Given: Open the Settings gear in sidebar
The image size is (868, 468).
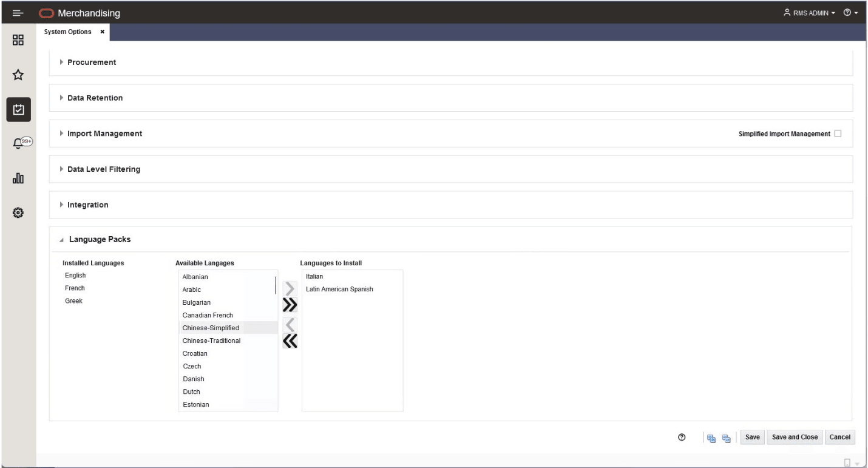Looking at the screenshot, I should 18,211.
